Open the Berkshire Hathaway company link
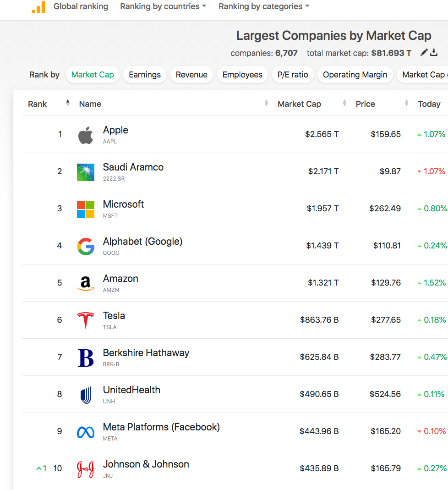This screenshot has width=448, height=490. 146,353
